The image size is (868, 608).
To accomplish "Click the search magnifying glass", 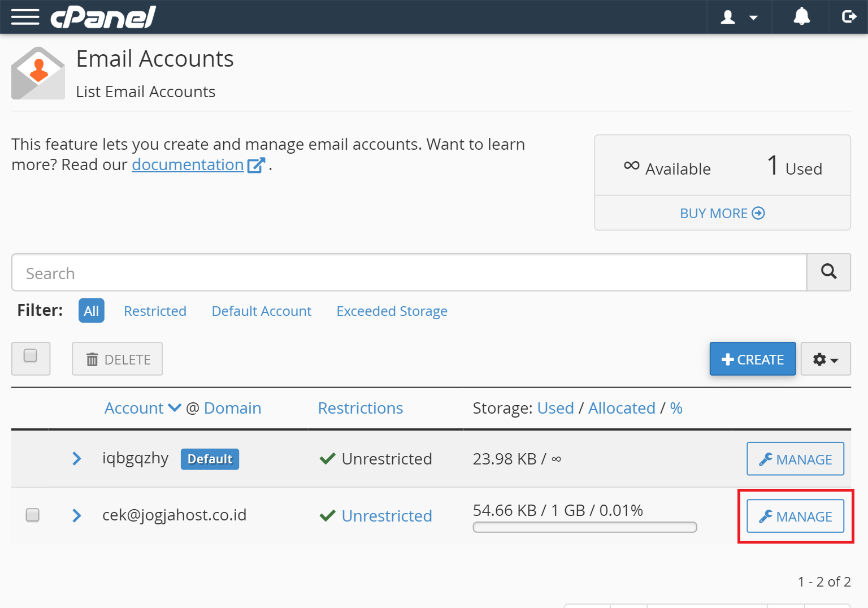I will (x=828, y=272).
